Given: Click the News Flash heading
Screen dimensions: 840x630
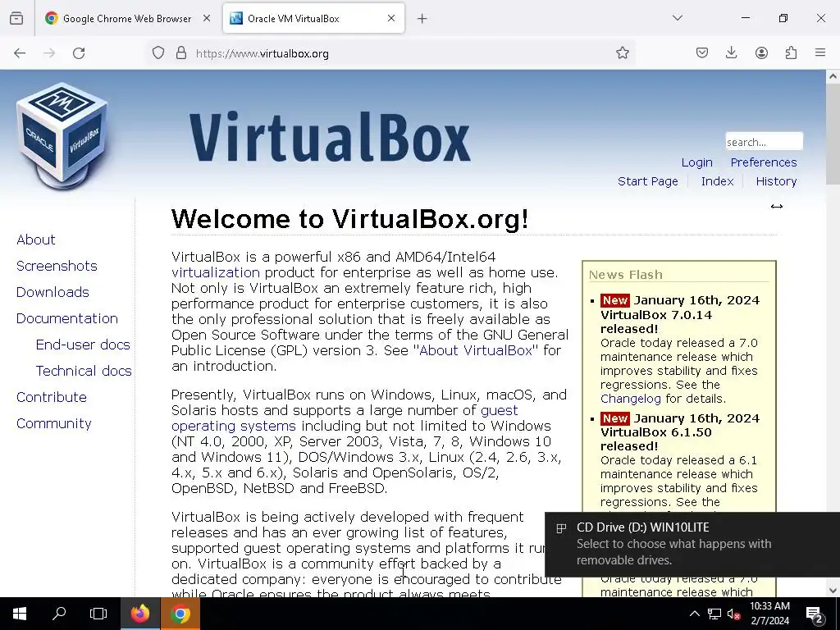Looking at the screenshot, I should [x=626, y=275].
